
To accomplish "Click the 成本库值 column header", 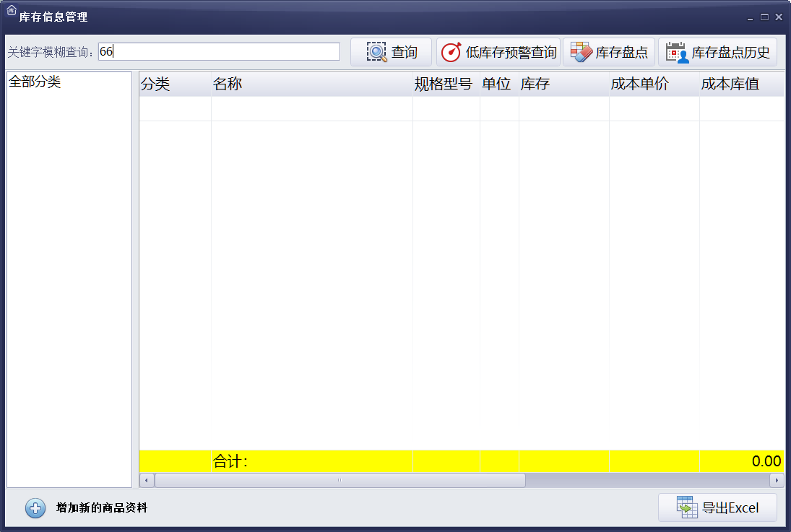I will 742,84.
